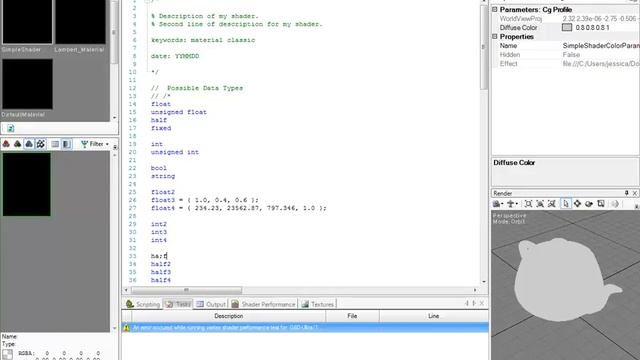Click the third zoom view icon in Render toolbar
The image size is (640, 360).
pyautogui.click(x=552, y=204)
